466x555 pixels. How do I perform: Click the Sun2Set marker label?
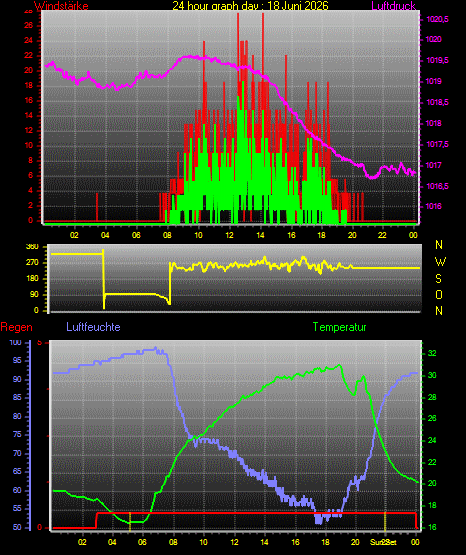[x=383, y=542]
